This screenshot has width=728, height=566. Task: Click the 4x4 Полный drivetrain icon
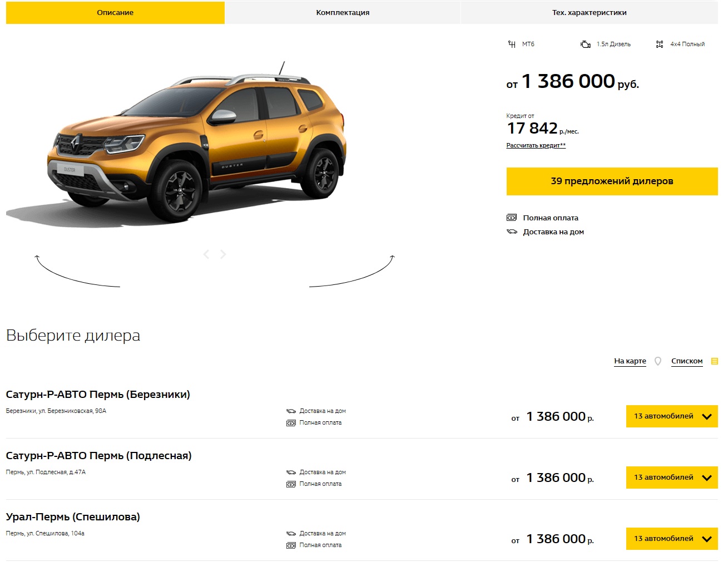pyautogui.click(x=660, y=44)
